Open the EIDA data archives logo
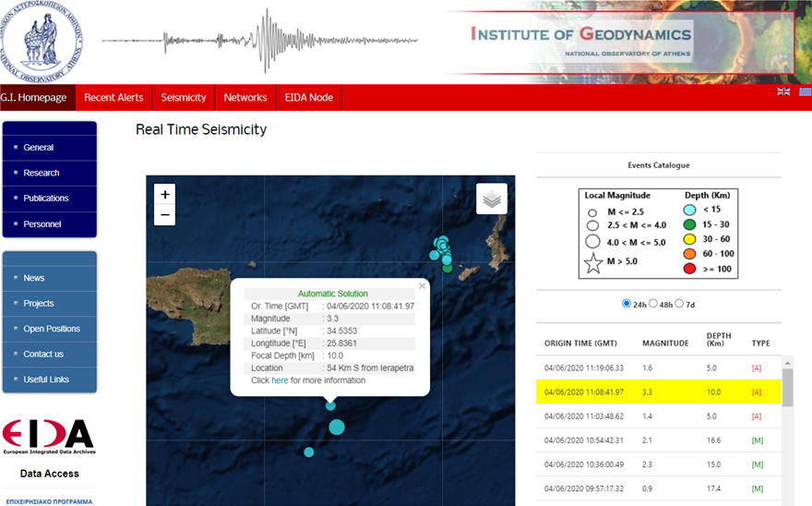 point(48,438)
